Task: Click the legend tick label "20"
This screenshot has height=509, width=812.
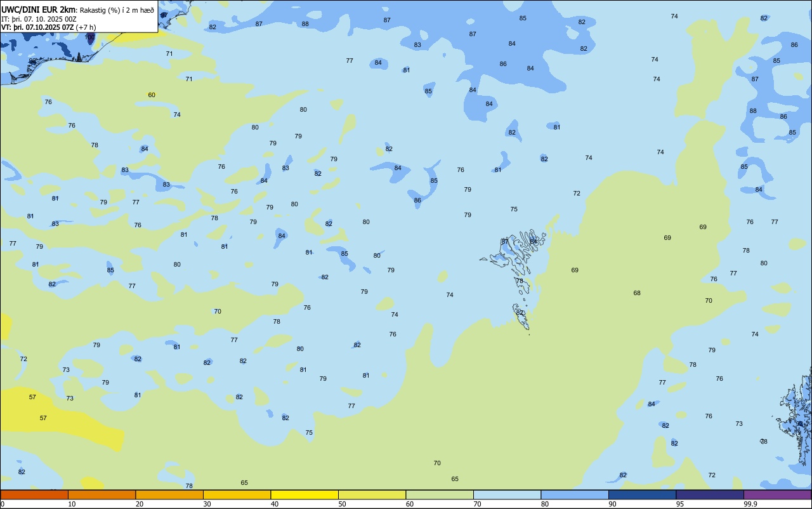Action: (140, 504)
